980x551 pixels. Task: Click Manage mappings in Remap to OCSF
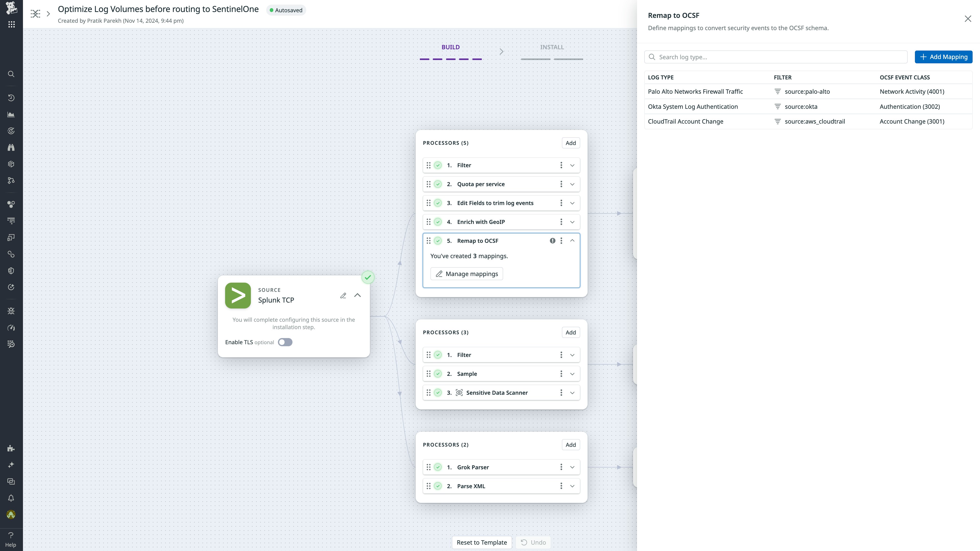pyautogui.click(x=467, y=274)
